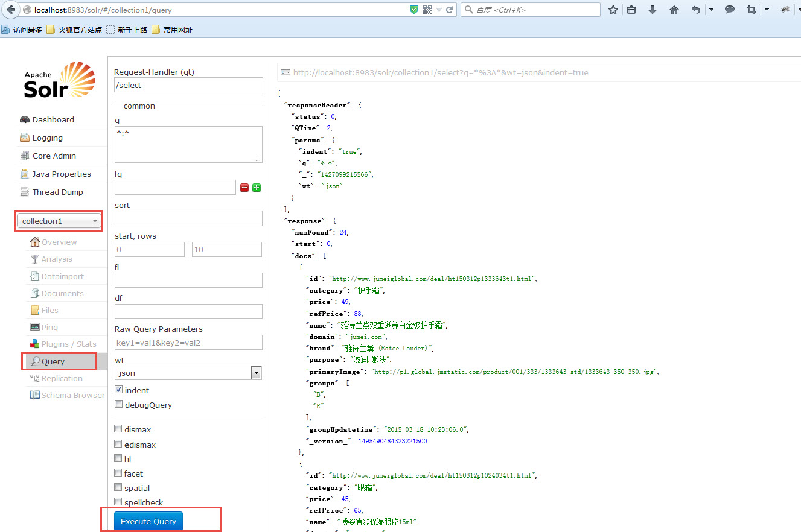The width and height of the screenshot is (801, 532).
Task: Click the Java Properties icon
Action: (25, 174)
